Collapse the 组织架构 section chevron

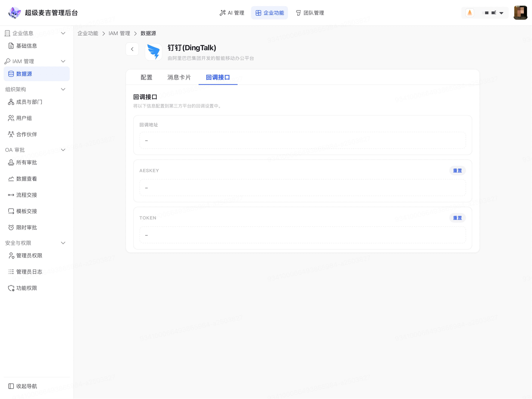63,90
